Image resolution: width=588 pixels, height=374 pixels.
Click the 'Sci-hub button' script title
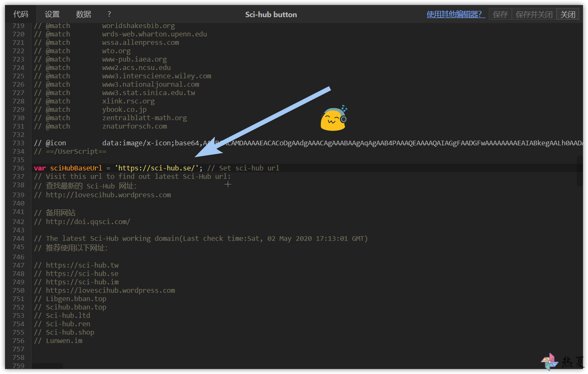pos(271,15)
